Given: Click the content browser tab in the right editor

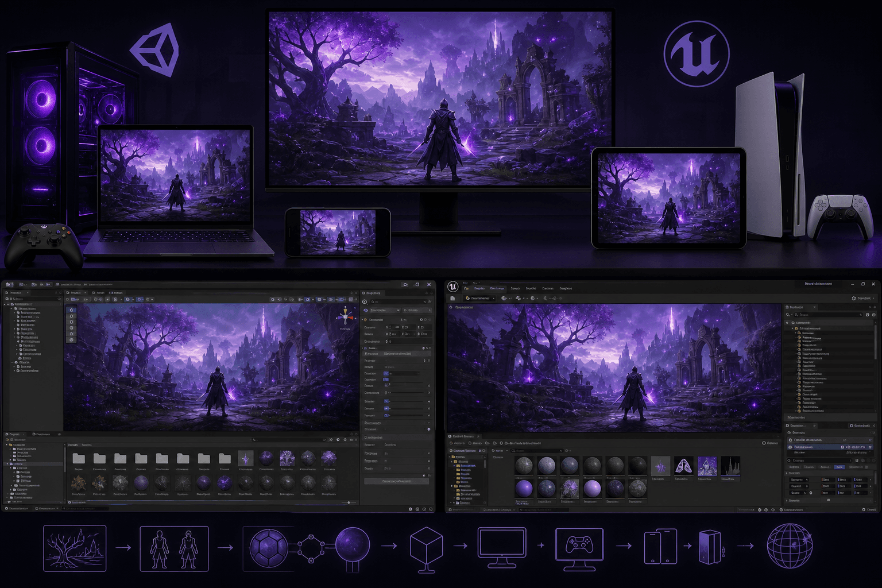Looking at the screenshot, I should pyautogui.click(x=463, y=436).
